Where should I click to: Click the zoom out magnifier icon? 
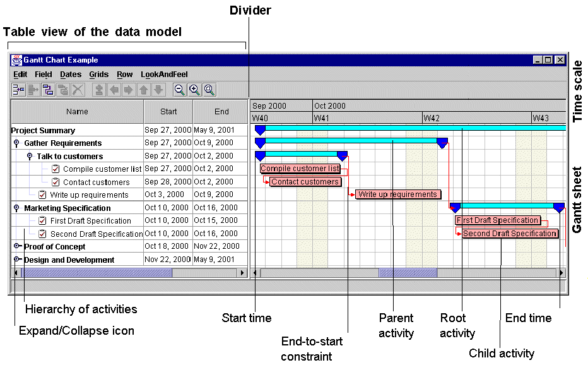(180, 90)
